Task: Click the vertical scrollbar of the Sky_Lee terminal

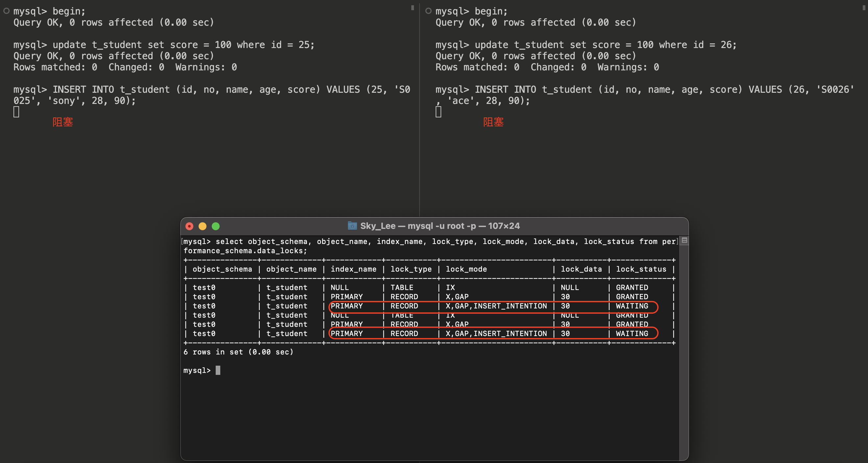Action: [684, 351]
